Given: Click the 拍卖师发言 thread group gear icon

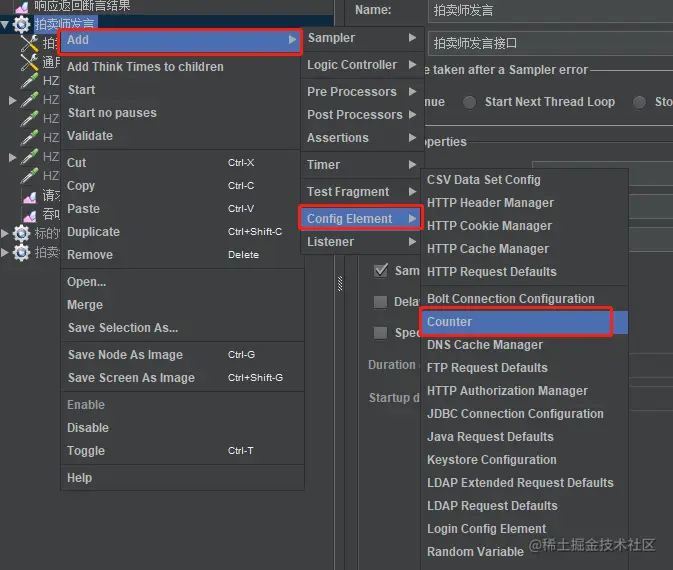Looking at the screenshot, I should coord(21,24).
